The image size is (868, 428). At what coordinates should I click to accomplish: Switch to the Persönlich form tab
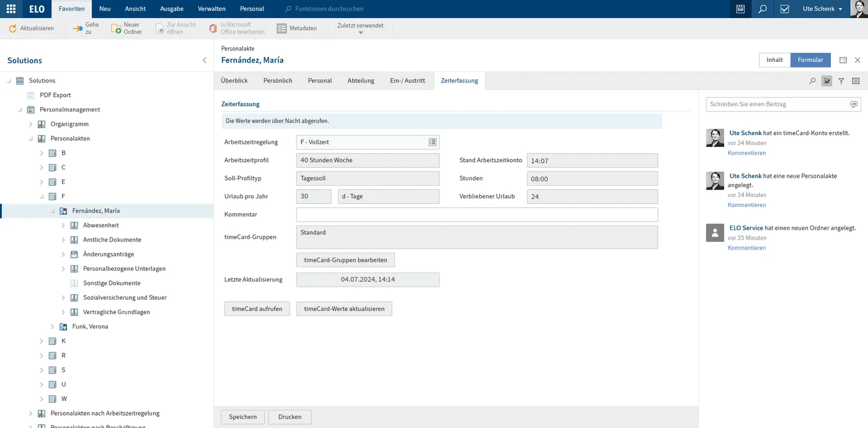click(278, 81)
